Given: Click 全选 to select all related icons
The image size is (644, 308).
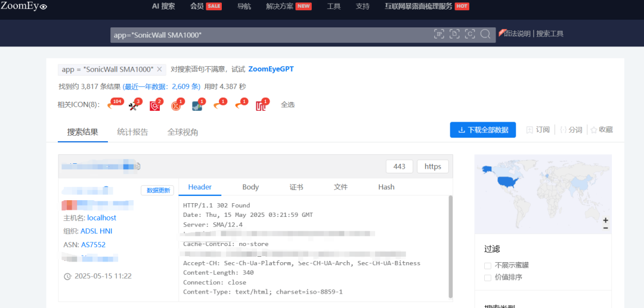Looking at the screenshot, I should [287, 105].
